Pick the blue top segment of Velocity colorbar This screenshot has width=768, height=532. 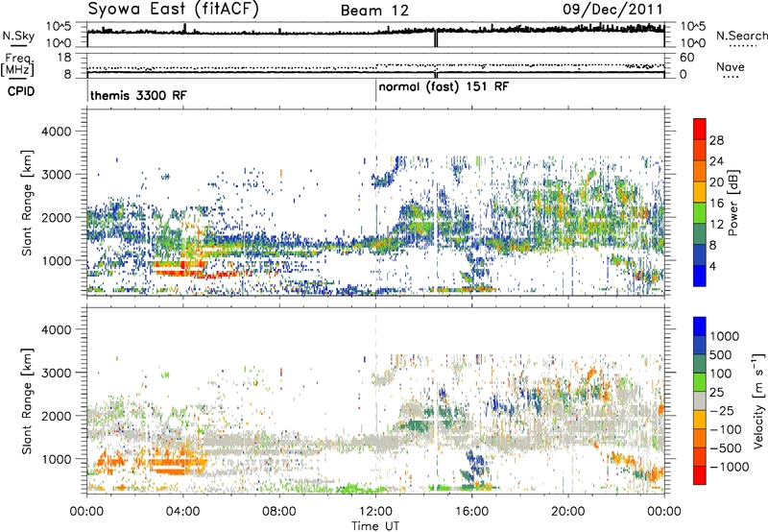coord(700,326)
